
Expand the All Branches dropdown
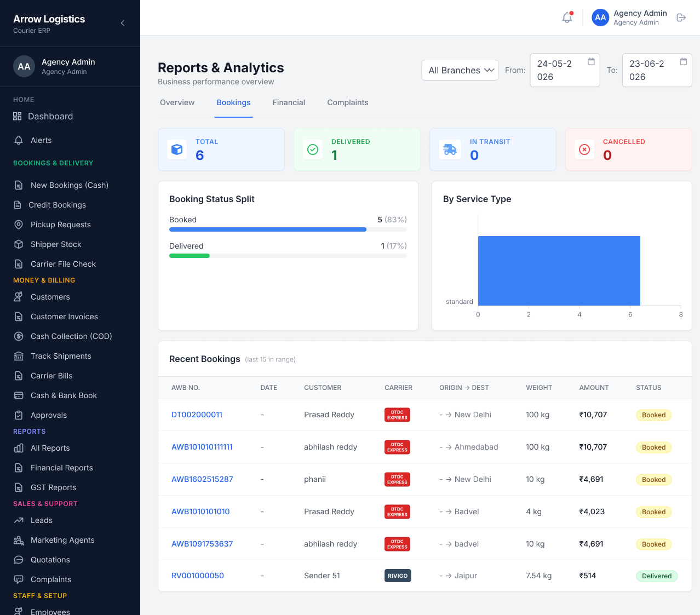point(460,70)
